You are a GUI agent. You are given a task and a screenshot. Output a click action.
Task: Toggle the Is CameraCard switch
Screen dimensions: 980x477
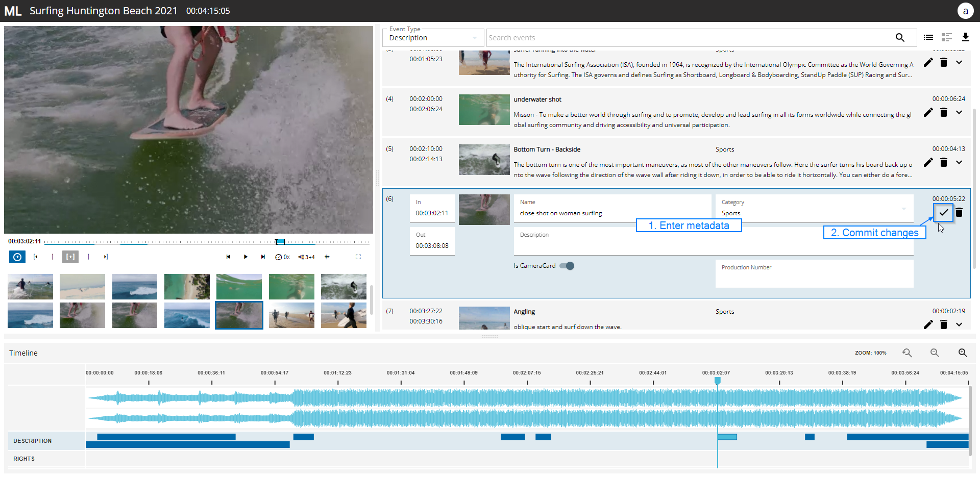[567, 266]
